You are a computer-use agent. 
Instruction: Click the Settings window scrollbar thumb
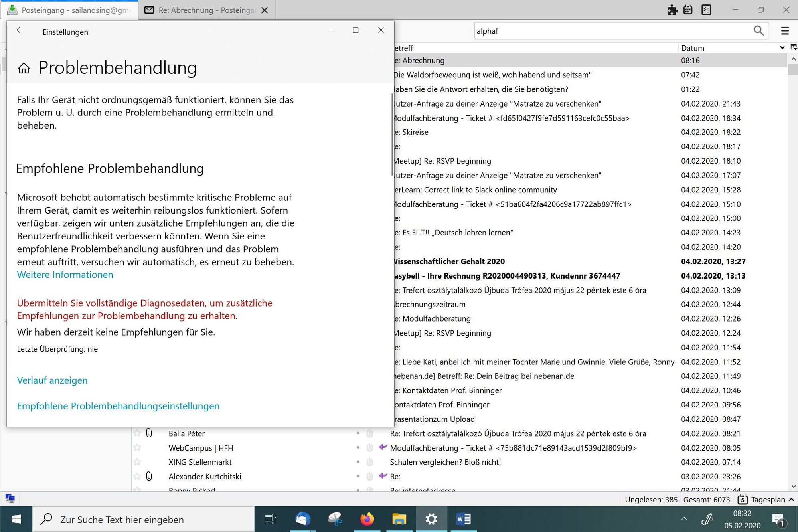pos(392,135)
